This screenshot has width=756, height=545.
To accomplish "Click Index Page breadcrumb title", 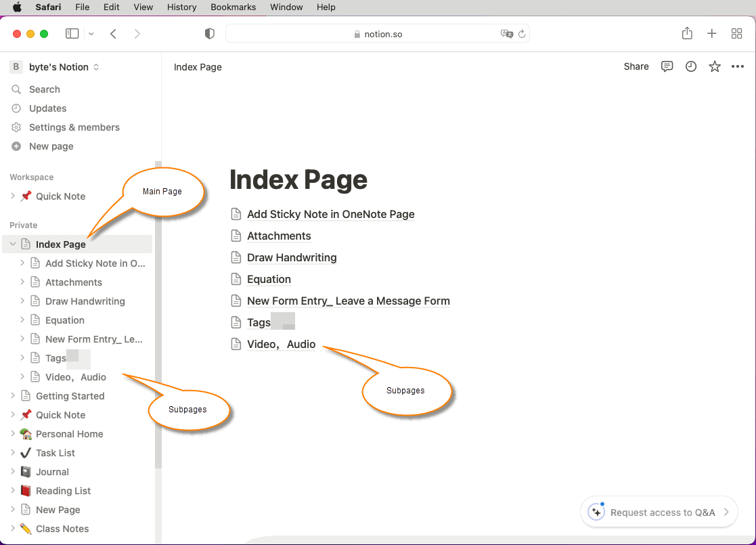I will pos(198,67).
